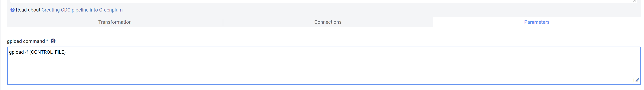Screen dimensions: 644x90
Task: Switch to the Transformation tab
Action: (115, 22)
